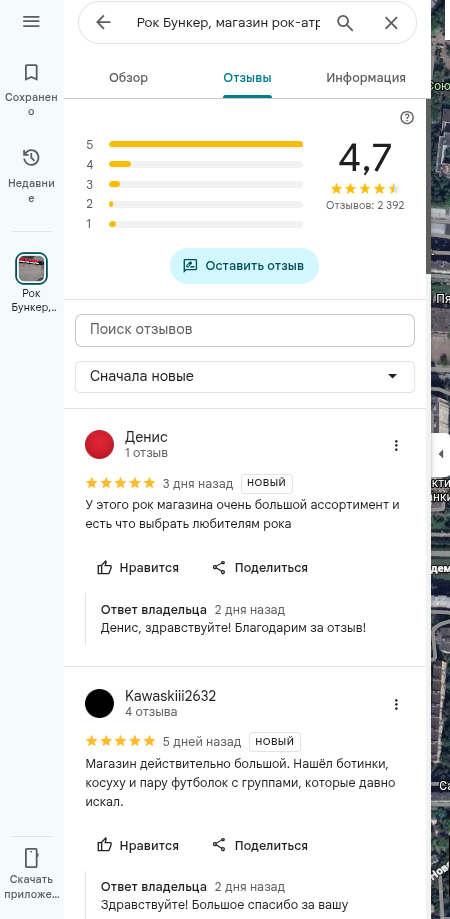Screen dimensions: 450x919
Task: Open Saved places bookmark icon
Action: point(31,73)
